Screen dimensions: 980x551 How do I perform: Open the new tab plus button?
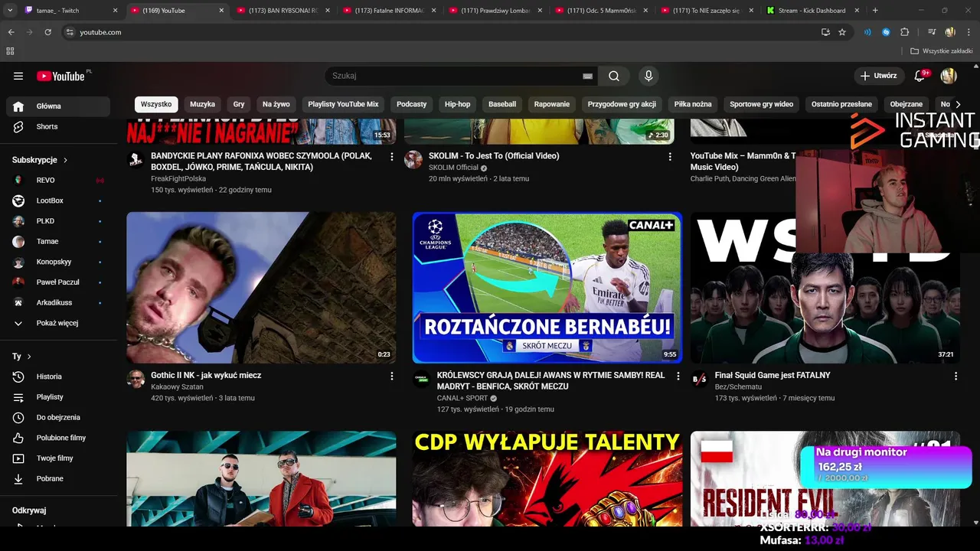[x=875, y=11]
